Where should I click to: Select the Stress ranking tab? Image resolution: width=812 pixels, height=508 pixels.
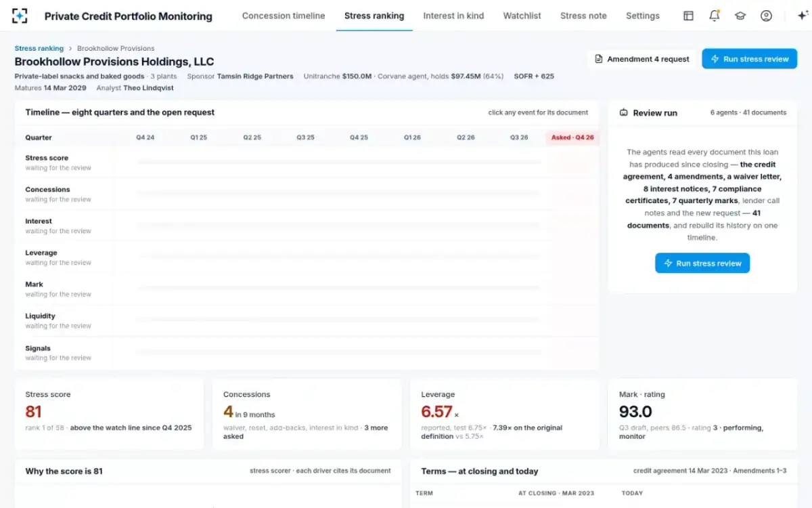point(374,16)
